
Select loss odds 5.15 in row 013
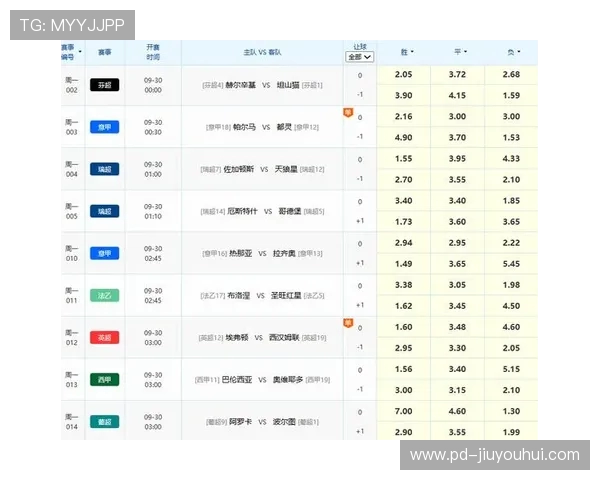[511, 369]
